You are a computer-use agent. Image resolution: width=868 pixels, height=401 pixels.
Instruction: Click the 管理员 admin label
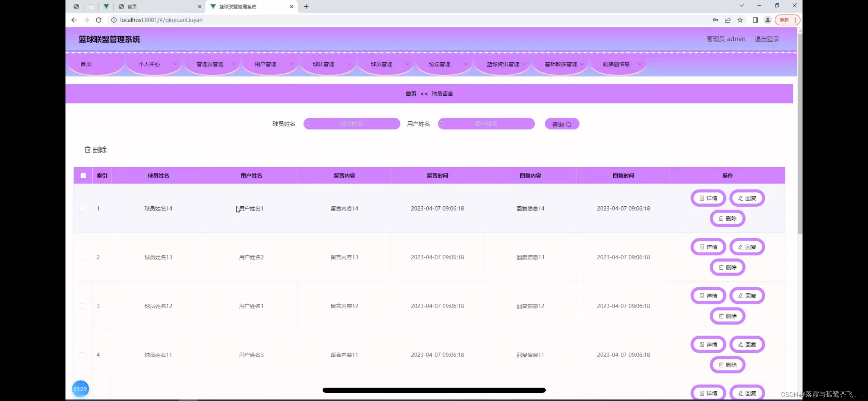pos(726,39)
